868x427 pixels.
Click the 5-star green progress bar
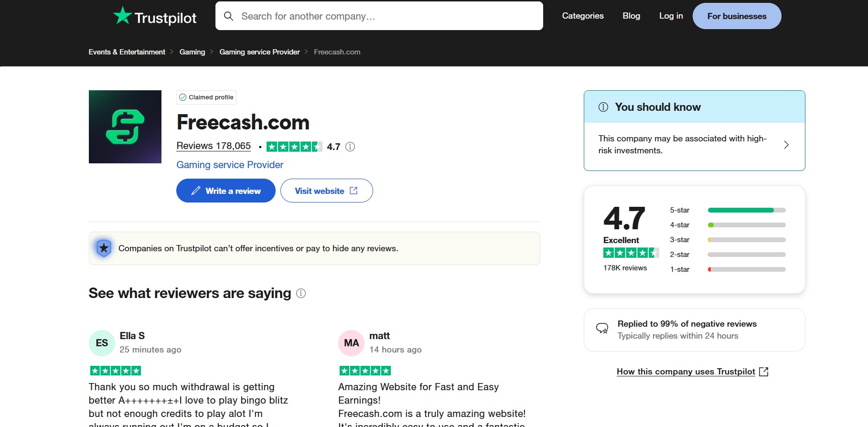coord(747,210)
